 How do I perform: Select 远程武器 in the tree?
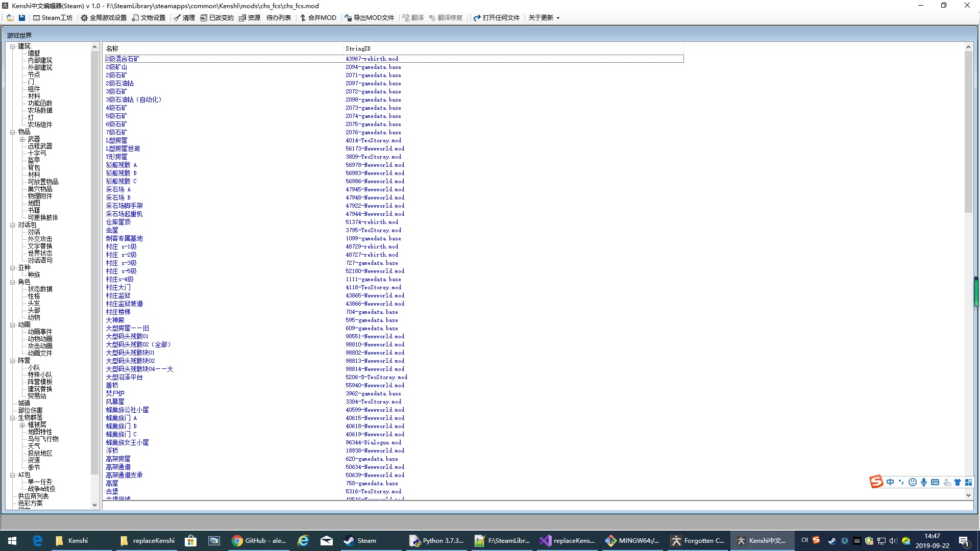click(x=40, y=146)
